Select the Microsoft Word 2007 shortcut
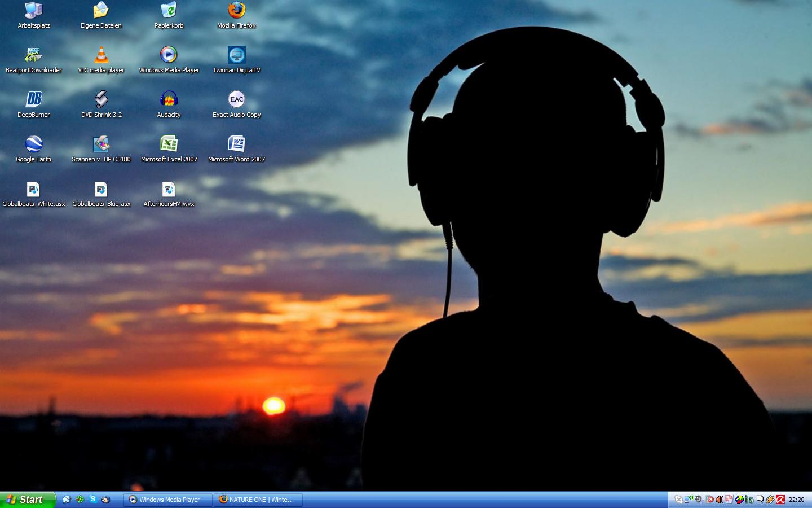The image size is (812, 508). 236,144
